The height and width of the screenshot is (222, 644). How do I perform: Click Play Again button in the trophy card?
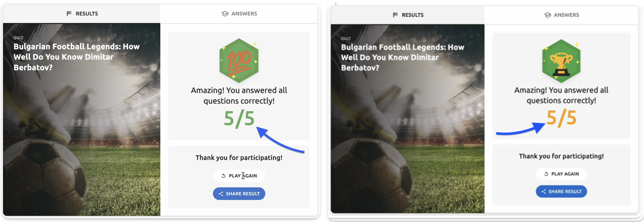561,174
